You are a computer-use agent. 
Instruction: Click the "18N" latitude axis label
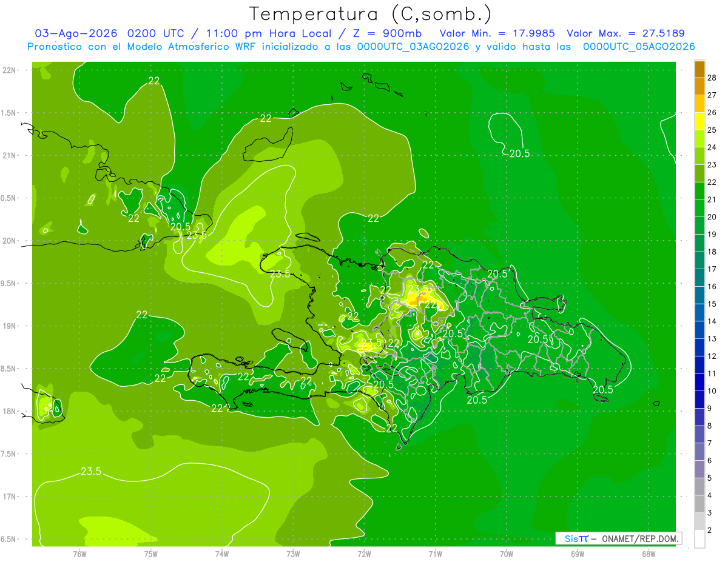coord(10,411)
